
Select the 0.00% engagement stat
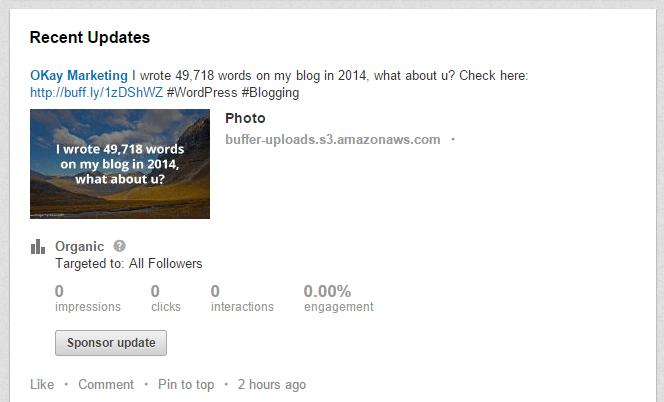click(338, 298)
